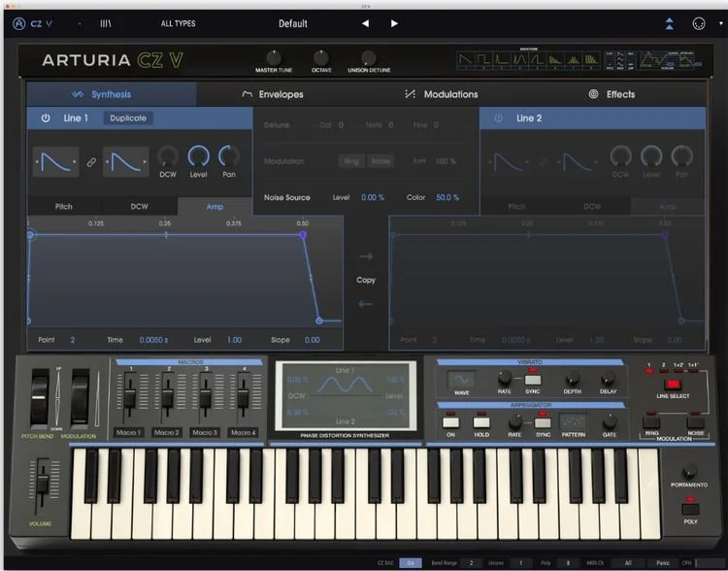Collapse advanced panel with double-arrow icon

tap(669, 23)
